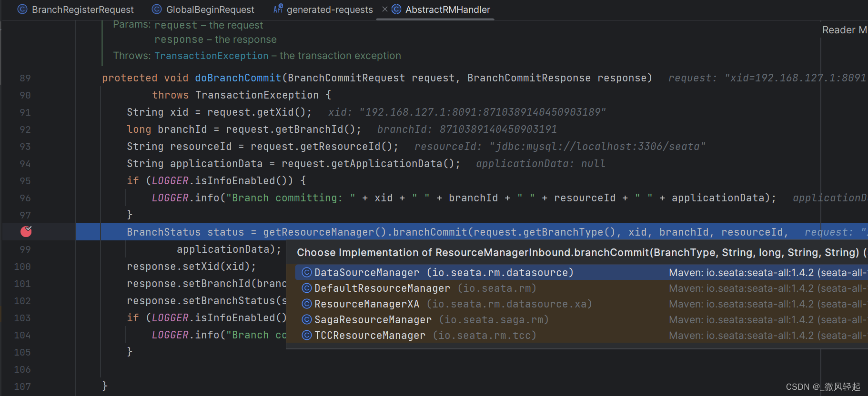This screenshot has width=868, height=396.
Task: Switch to the GlobalBeginRequest tab
Action: point(203,10)
